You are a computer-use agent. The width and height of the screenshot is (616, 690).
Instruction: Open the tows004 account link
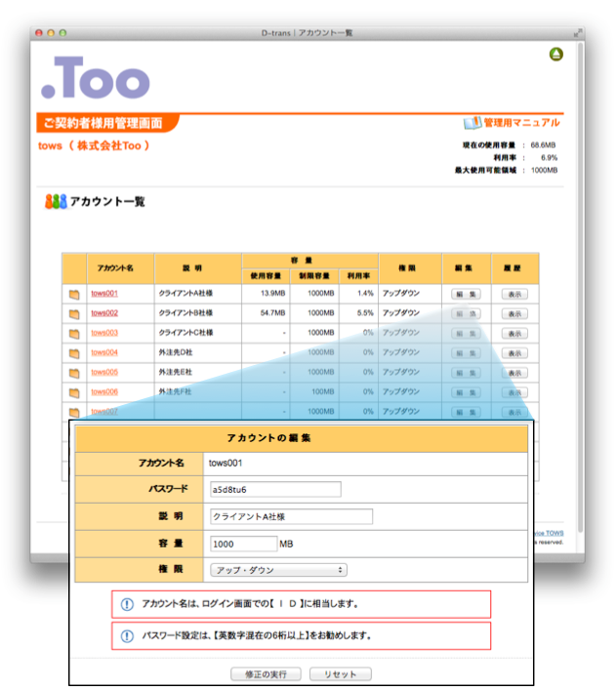104,352
